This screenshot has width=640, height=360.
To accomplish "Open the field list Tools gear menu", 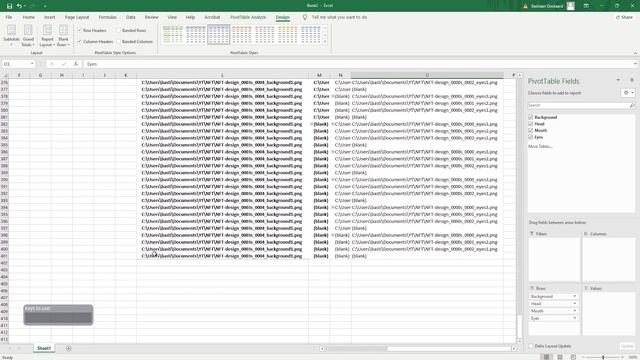I will coord(628,93).
